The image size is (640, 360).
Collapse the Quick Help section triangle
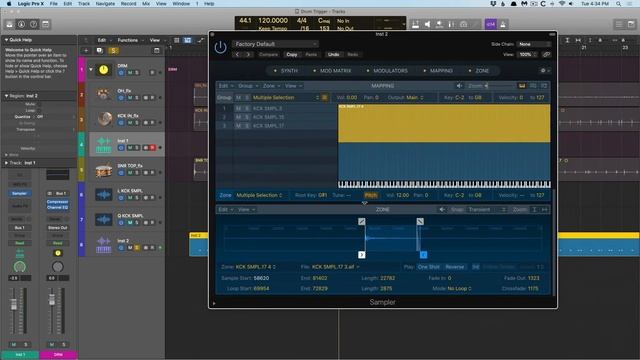(x=6, y=40)
